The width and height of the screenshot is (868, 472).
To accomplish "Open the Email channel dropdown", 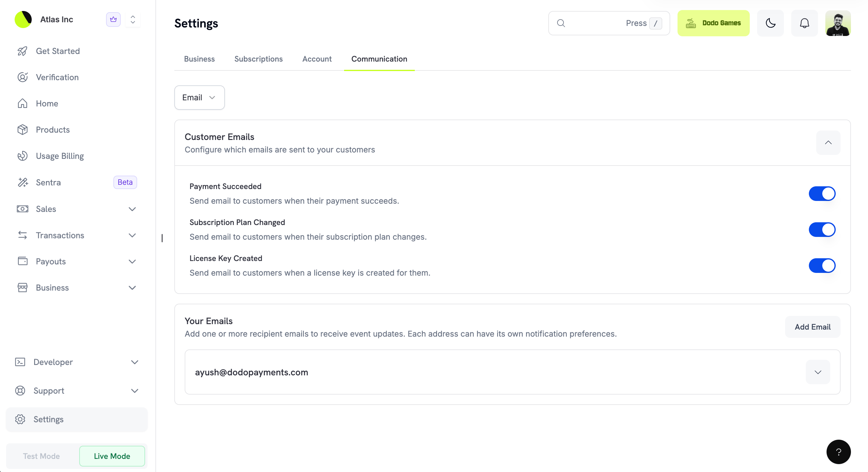I will coord(200,98).
